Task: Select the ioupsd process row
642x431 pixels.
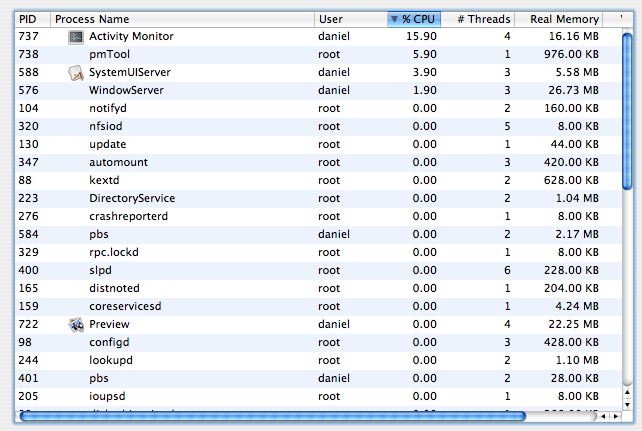Action: [318, 397]
